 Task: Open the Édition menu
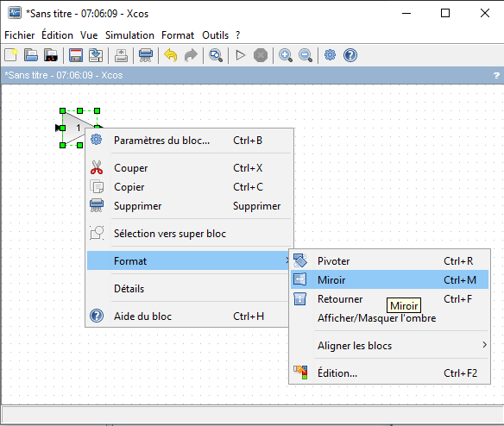[x=57, y=35]
